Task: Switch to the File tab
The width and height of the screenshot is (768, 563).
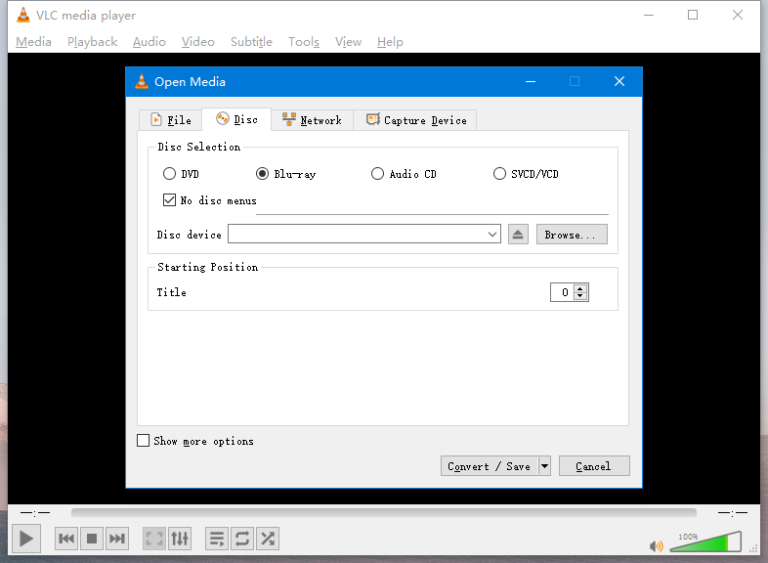Action: click(x=170, y=120)
